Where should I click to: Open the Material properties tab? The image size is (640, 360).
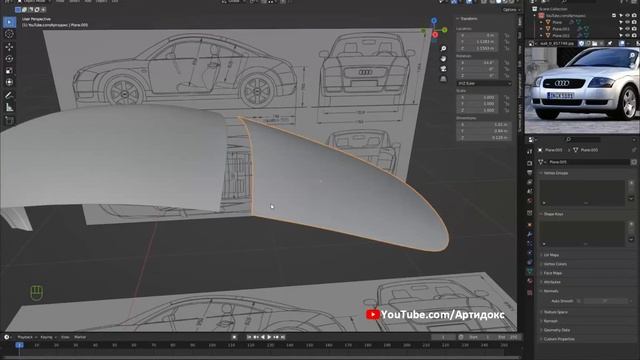[x=529, y=281]
